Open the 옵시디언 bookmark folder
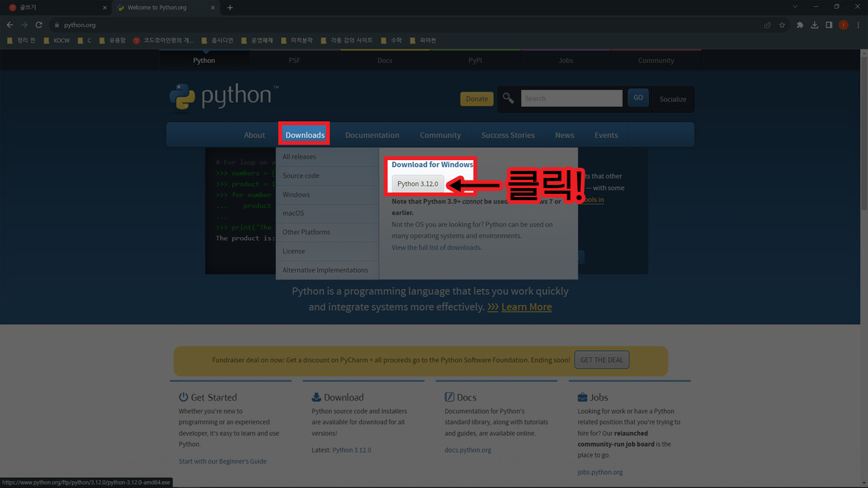The image size is (868, 488). pyautogui.click(x=217, y=40)
